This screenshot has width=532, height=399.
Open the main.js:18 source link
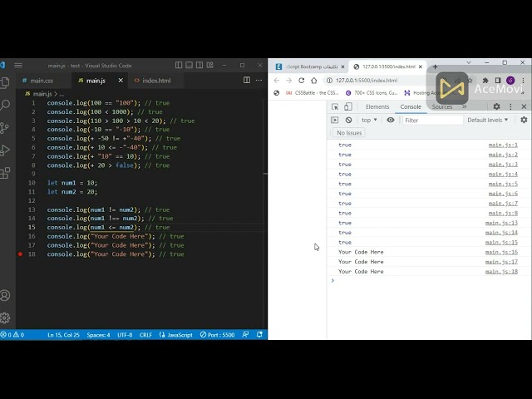(501, 272)
